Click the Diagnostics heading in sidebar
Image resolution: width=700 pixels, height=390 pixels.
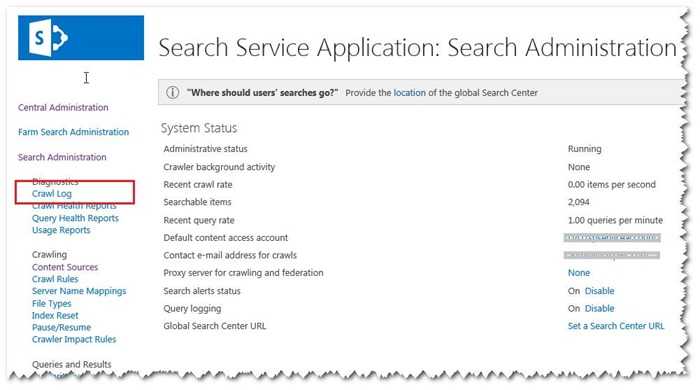click(x=55, y=182)
